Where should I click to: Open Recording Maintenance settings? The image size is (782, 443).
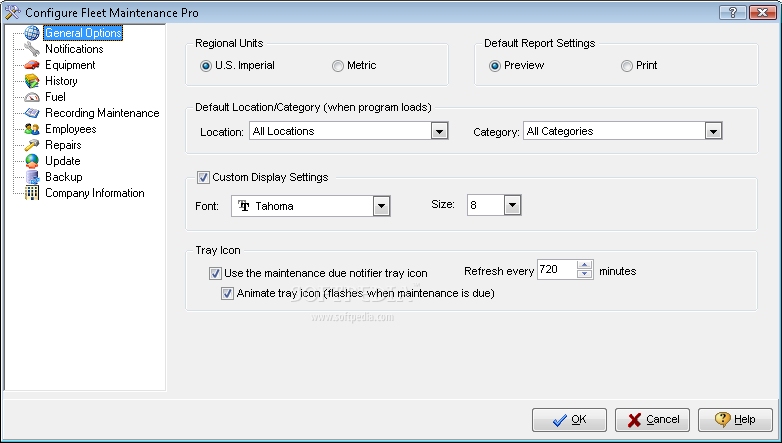[x=102, y=113]
